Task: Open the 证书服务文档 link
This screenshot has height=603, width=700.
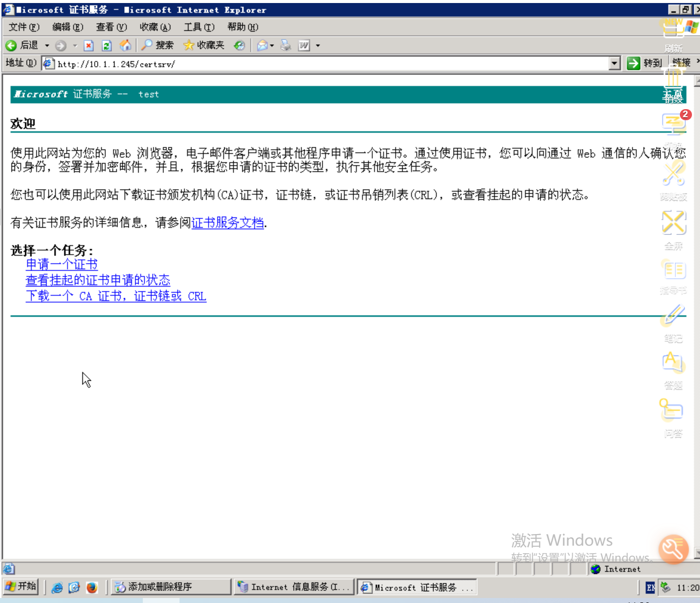Action: (x=228, y=223)
